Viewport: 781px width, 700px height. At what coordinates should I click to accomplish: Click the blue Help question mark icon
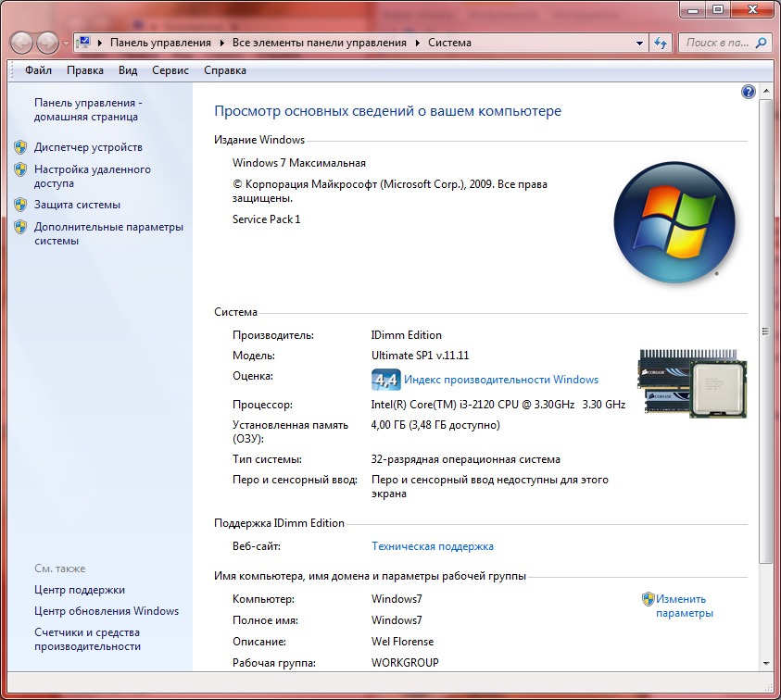(x=749, y=92)
